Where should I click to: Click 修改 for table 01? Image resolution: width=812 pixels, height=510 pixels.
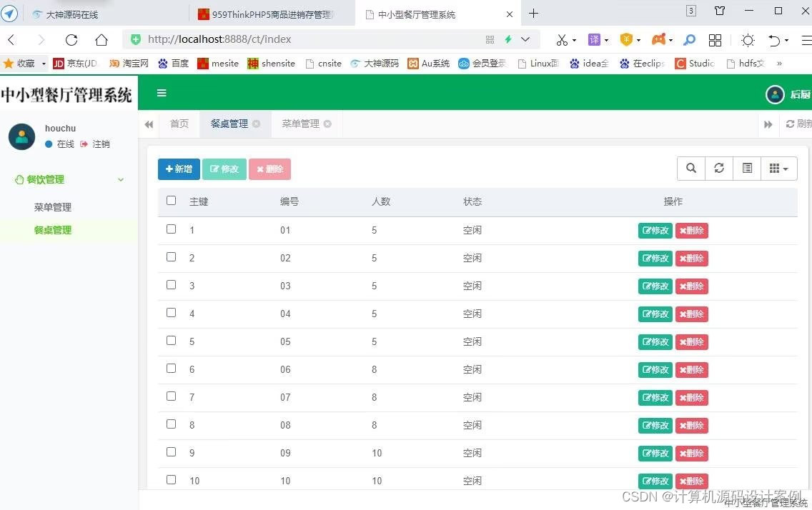coord(655,230)
